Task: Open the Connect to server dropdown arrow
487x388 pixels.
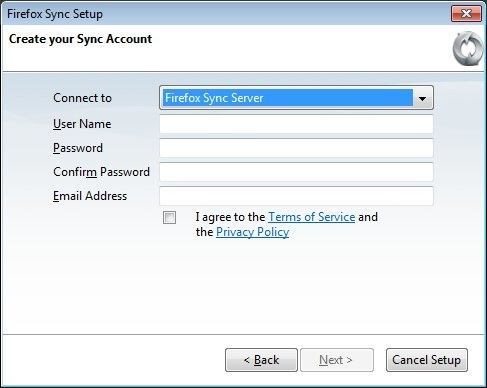Action: 422,98
